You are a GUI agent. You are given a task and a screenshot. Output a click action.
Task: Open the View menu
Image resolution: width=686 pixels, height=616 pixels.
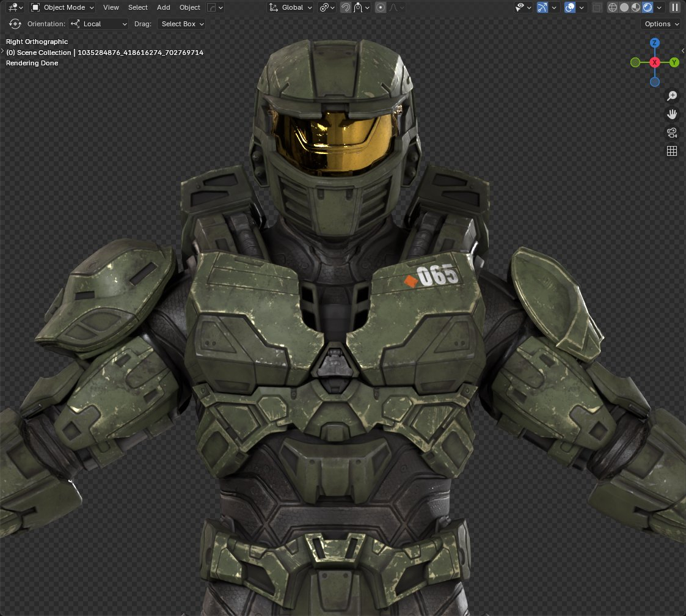tap(111, 7)
